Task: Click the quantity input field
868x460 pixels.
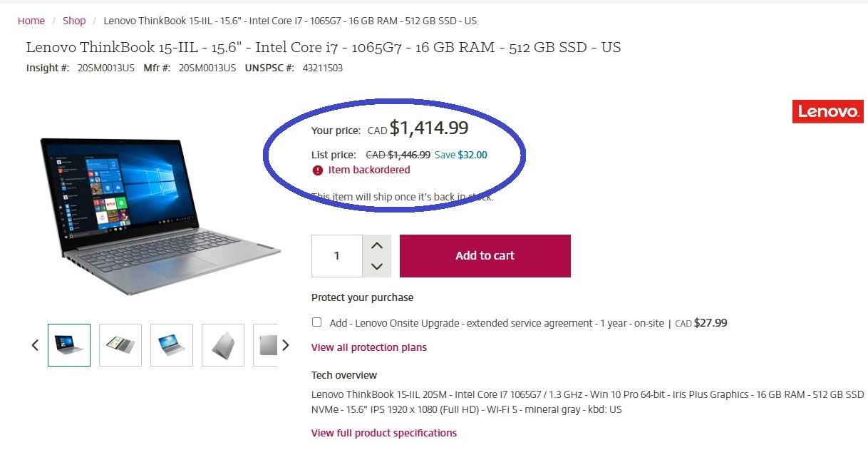Action: click(337, 255)
